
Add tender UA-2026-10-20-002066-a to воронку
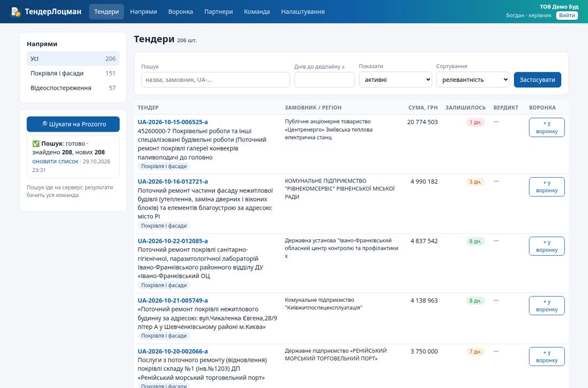(x=547, y=356)
